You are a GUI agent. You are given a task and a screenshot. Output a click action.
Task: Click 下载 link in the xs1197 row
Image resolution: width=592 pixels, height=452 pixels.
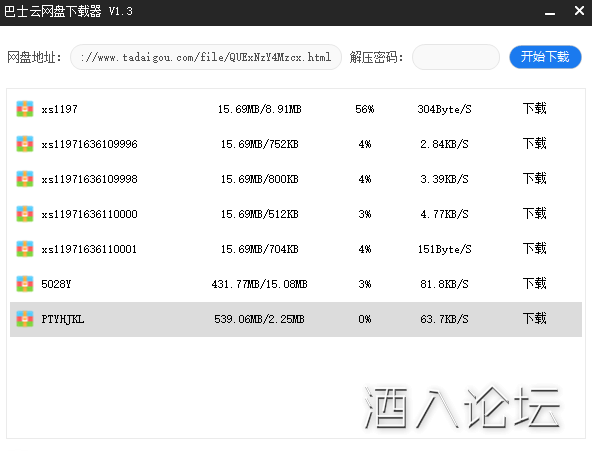click(x=535, y=109)
